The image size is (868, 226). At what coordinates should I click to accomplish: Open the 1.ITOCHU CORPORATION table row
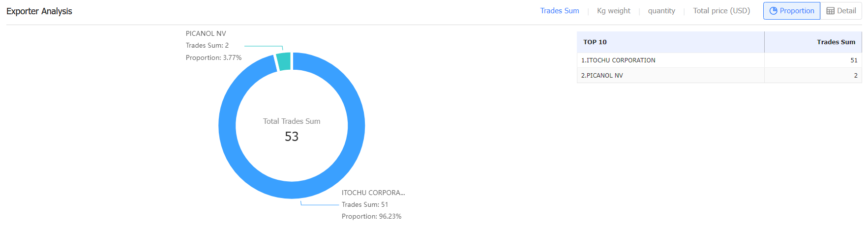[719, 60]
